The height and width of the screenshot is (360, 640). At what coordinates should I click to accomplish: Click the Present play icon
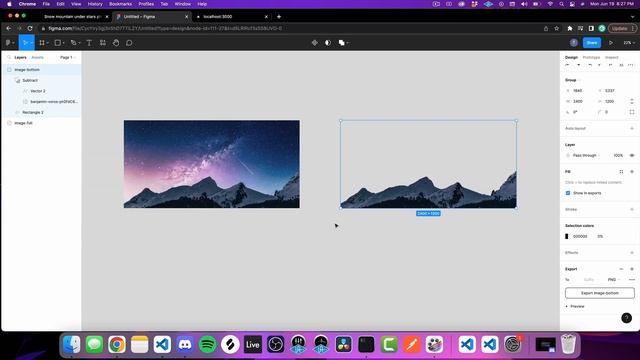pos(611,42)
